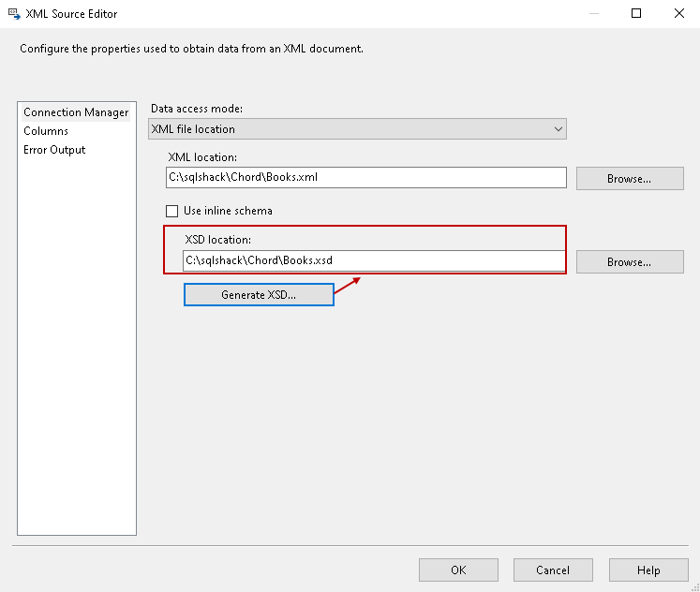Click the XML Source Editor title bar text
This screenshot has width=700, height=592.
coord(72,14)
